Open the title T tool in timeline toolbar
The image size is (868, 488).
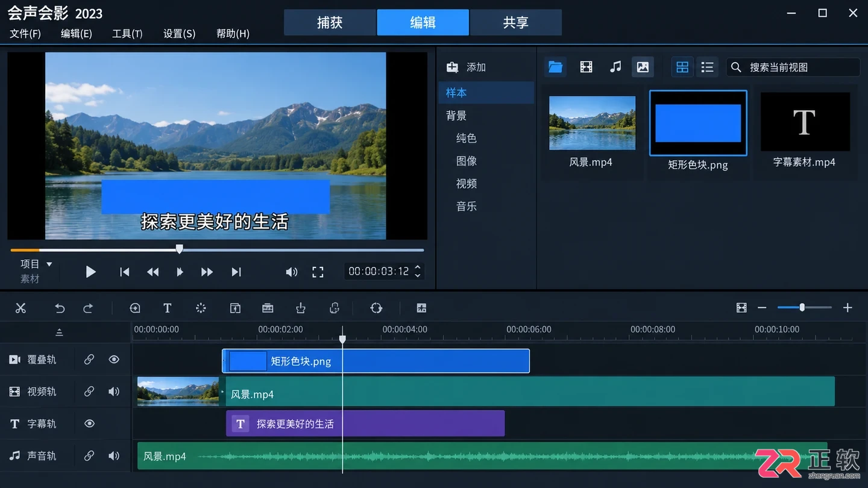[x=168, y=308]
